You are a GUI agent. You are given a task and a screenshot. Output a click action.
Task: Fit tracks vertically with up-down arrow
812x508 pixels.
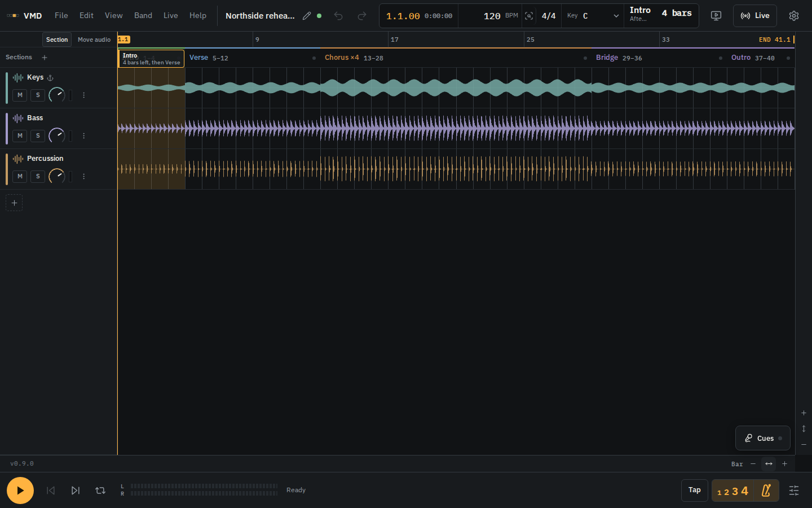point(804,429)
